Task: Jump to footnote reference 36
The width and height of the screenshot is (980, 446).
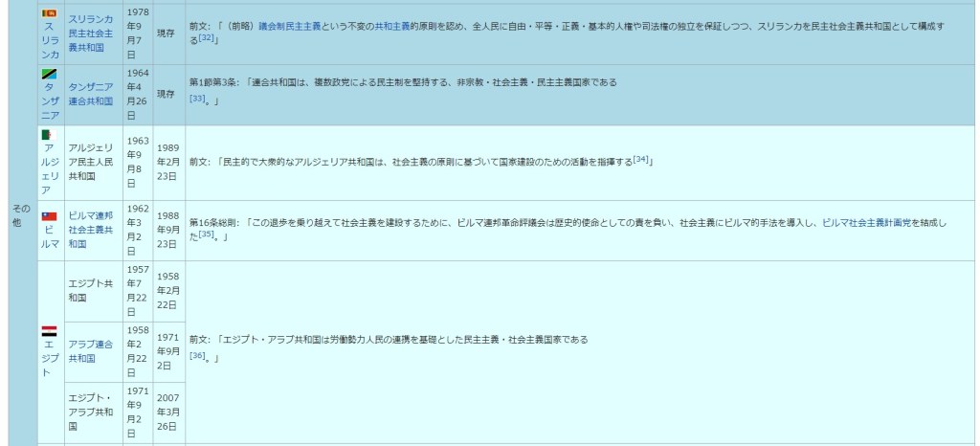Action: coord(198,355)
